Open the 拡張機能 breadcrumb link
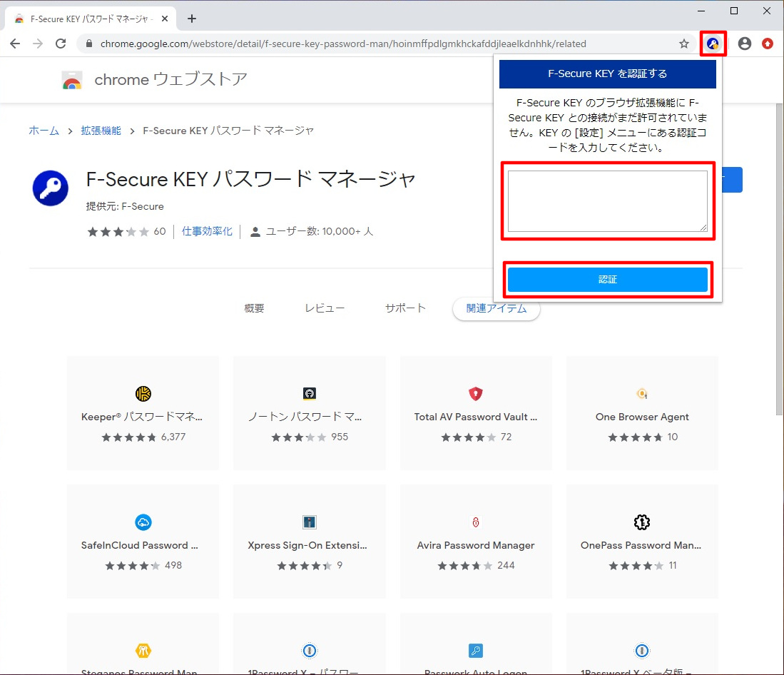Image resolution: width=784 pixels, height=675 pixels. [101, 131]
